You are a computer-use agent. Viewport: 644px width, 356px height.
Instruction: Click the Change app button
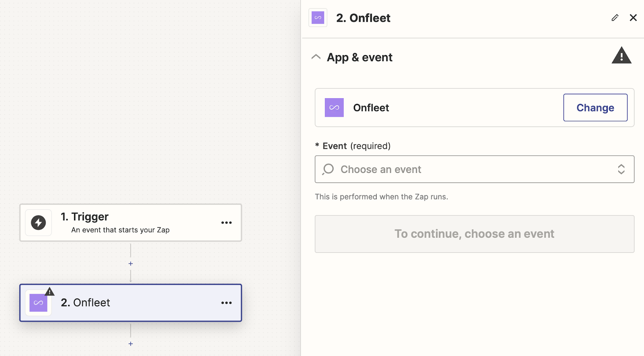[595, 107]
